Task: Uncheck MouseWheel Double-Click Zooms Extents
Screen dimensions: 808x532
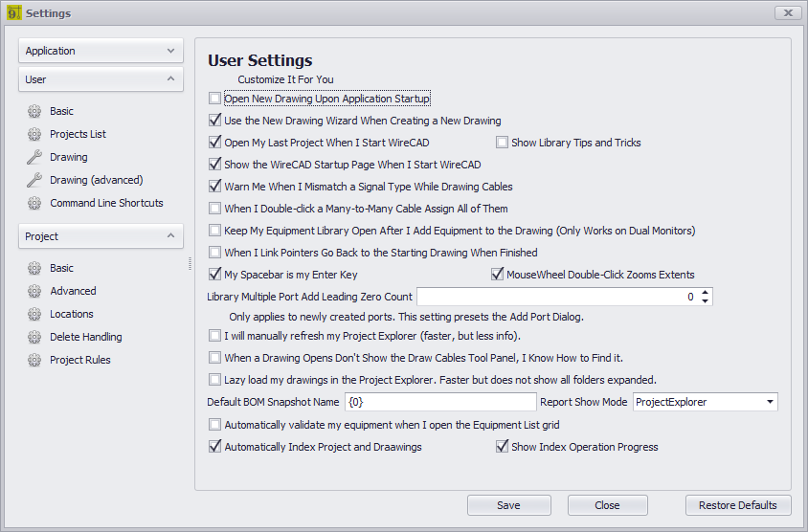Action: (497, 275)
